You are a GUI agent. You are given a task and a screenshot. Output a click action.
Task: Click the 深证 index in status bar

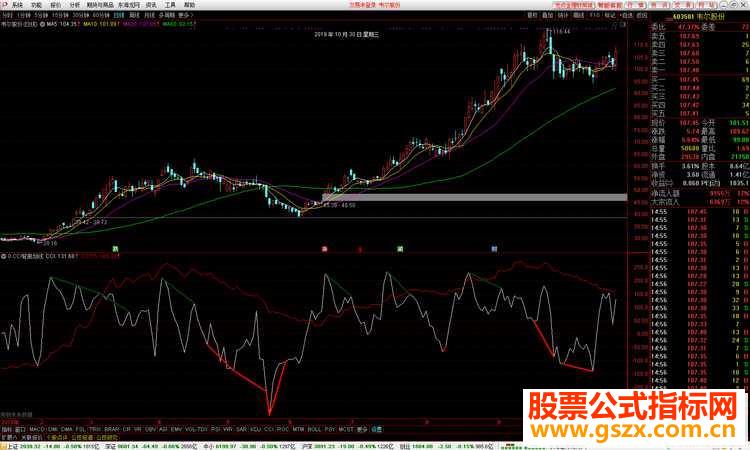pos(110,446)
